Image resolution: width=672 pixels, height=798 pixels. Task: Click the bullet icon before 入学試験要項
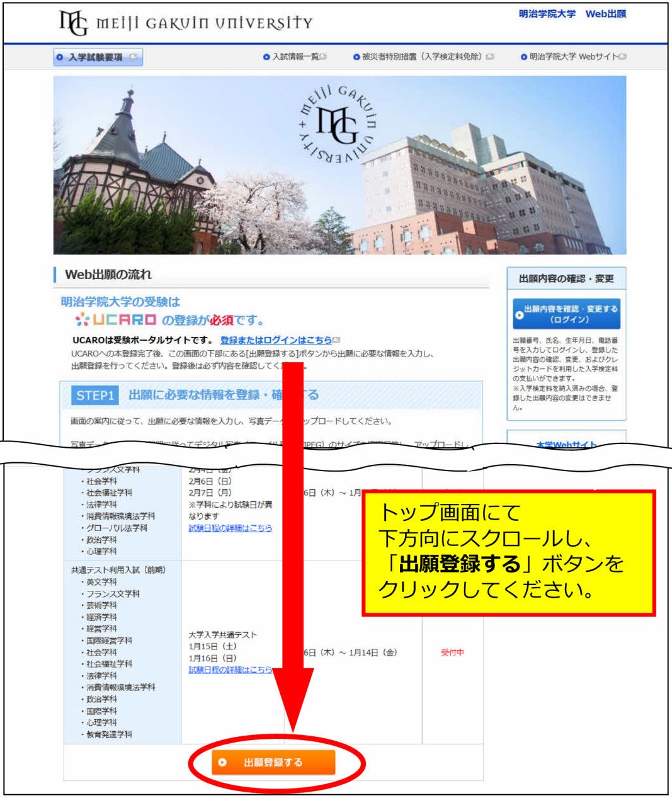coord(60,57)
